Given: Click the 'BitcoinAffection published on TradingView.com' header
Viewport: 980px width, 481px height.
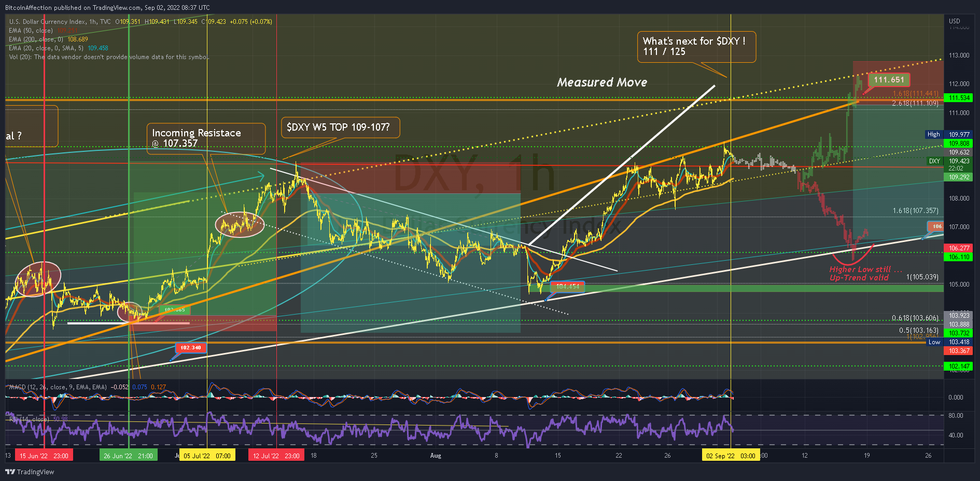Looking at the screenshot, I should click(107, 7).
